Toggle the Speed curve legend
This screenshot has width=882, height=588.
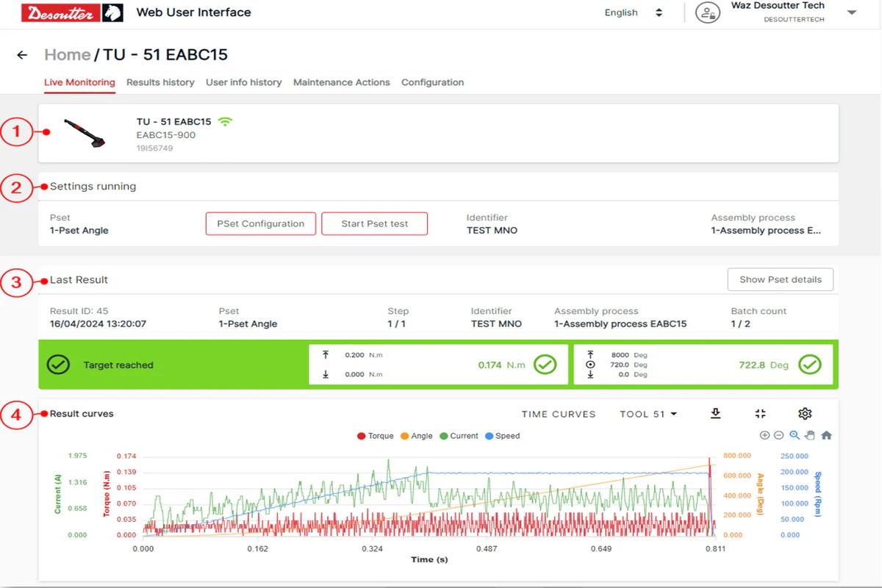(502, 436)
